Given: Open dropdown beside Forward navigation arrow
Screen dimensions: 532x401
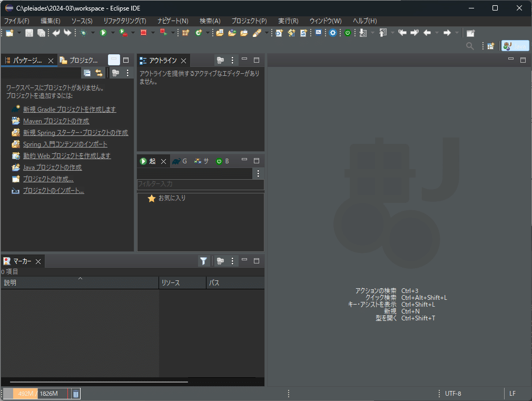Looking at the screenshot, I should pos(457,33).
